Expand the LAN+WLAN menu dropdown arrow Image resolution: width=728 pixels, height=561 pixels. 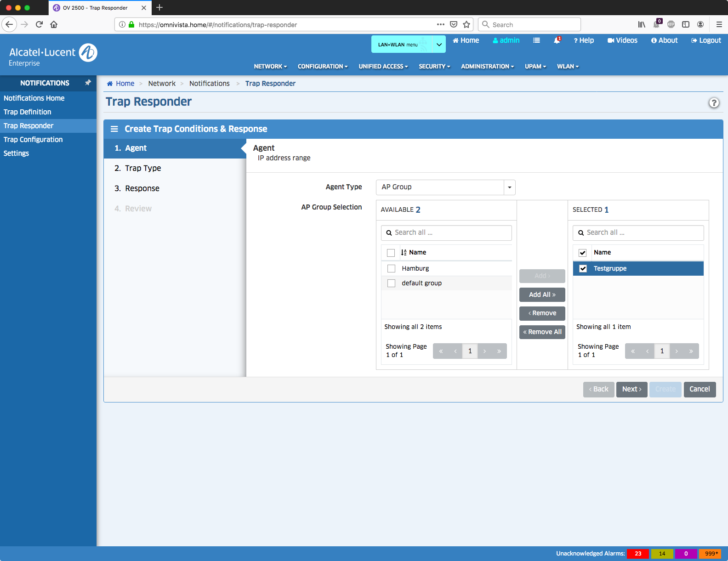pos(439,45)
